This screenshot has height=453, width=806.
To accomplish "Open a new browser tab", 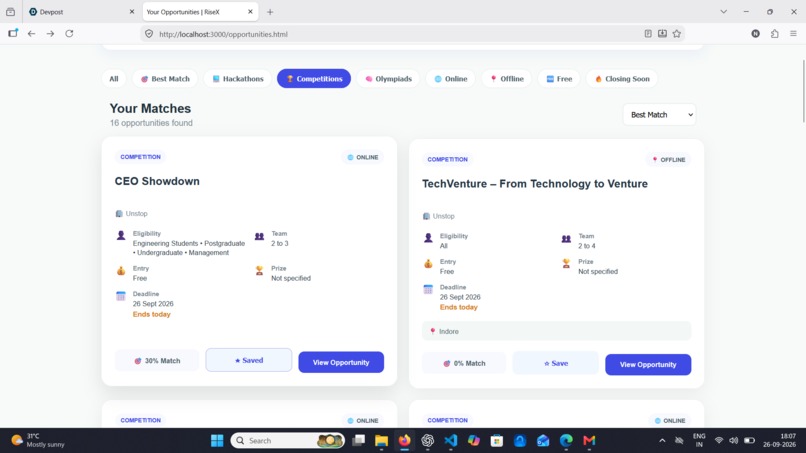I will click(x=270, y=12).
